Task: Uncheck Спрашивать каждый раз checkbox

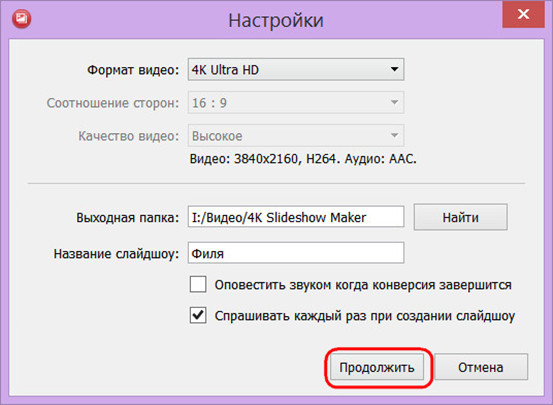Action: 198,315
